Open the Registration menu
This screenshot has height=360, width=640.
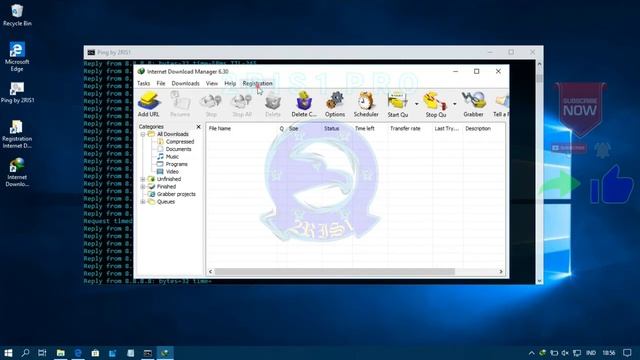tap(257, 83)
